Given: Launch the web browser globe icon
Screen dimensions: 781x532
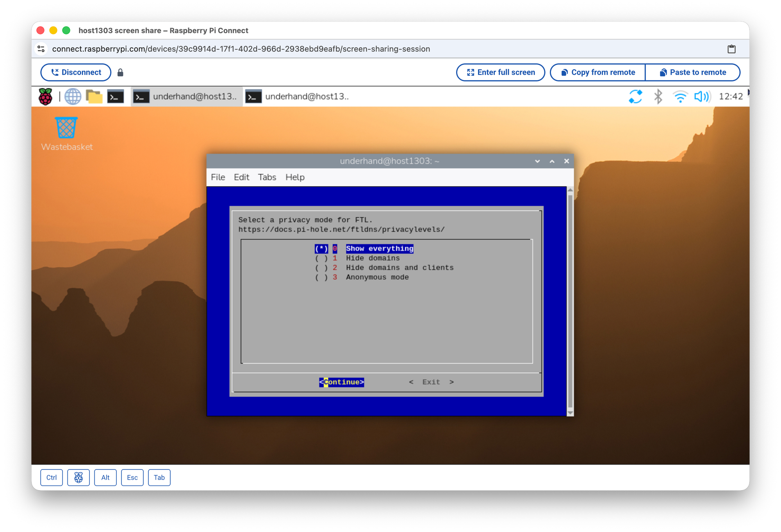Looking at the screenshot, I should (73, 96).
